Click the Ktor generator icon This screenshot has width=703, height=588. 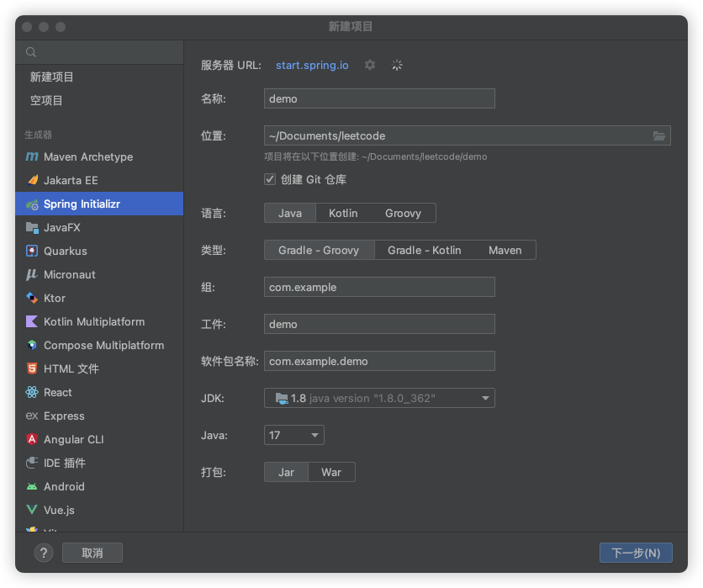click(32, 298)
